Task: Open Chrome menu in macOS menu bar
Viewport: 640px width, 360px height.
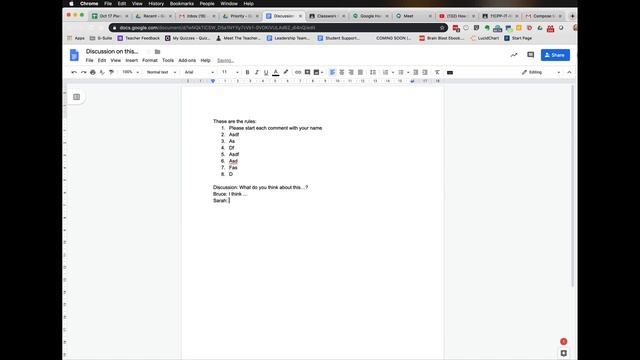Action: pyautogui.click(x=89, y=3)
